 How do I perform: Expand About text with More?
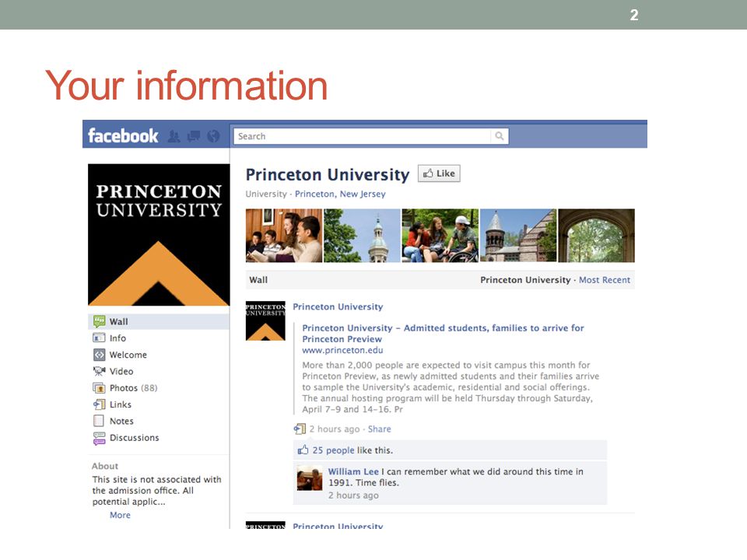pos(120,515)
